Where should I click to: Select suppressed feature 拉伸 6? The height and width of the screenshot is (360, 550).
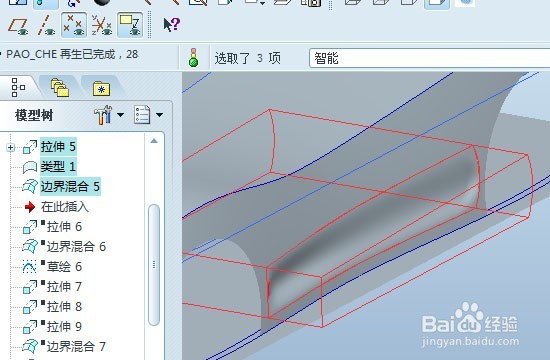coord(64,227)
